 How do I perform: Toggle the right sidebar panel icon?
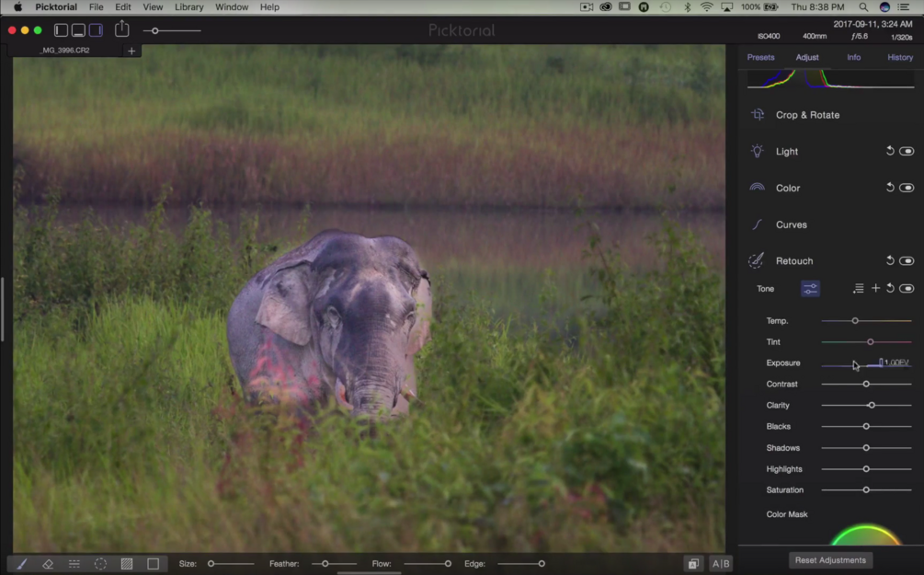(96, 30)
